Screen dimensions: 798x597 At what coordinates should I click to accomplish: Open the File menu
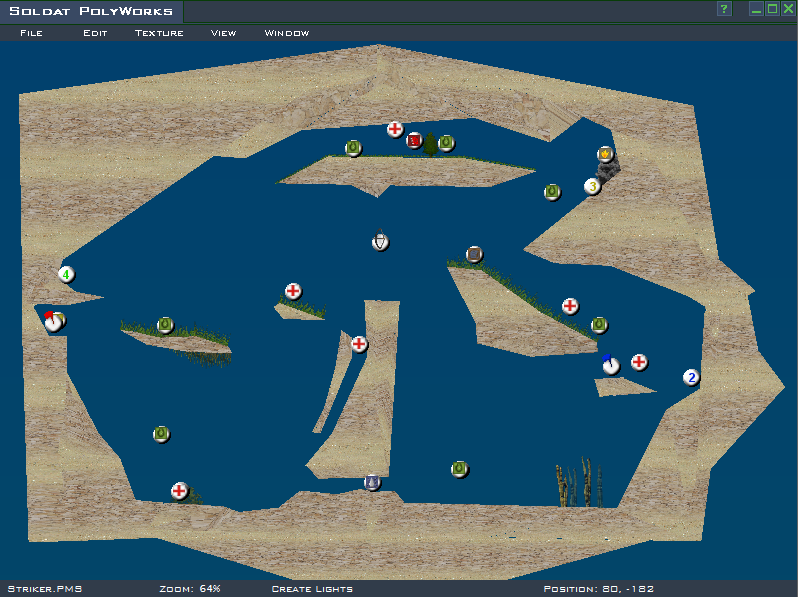click(x=31, y=33)
